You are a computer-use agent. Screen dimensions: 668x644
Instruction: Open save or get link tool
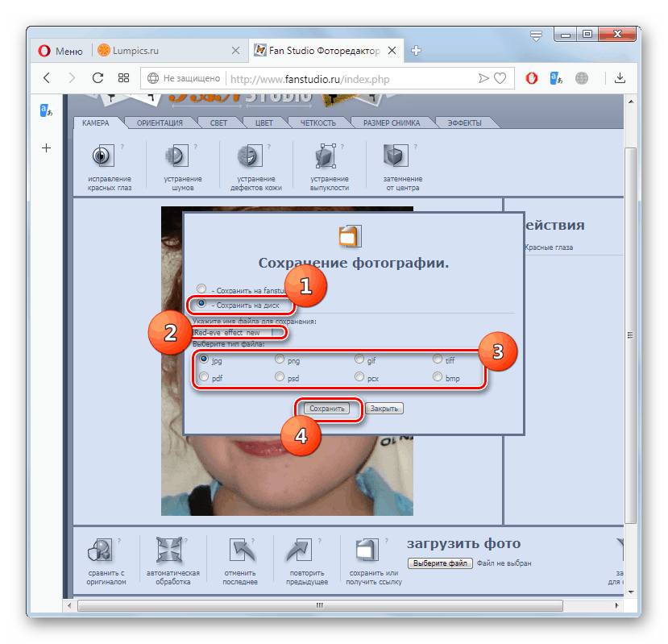tap(367, 550)
